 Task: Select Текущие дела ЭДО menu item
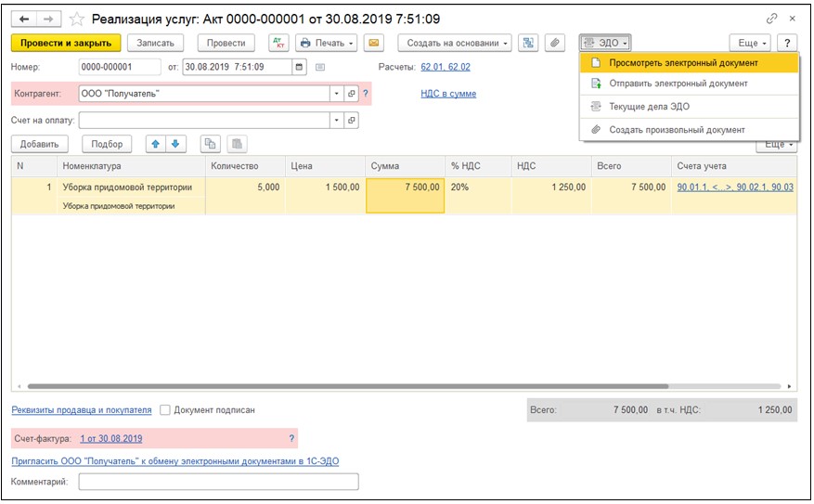[x=649, y=107]
